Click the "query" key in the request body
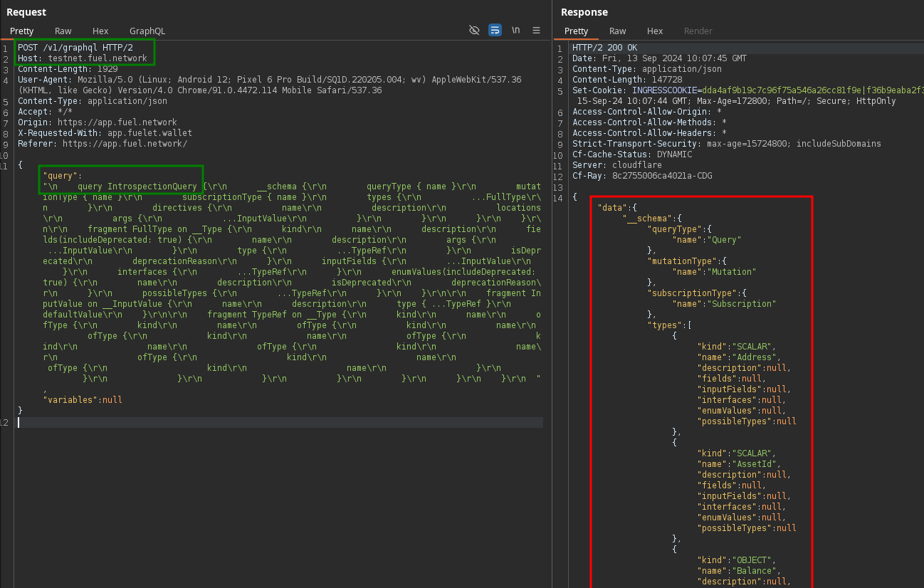This screenshot has height=588, width=924. click(61, 176)
